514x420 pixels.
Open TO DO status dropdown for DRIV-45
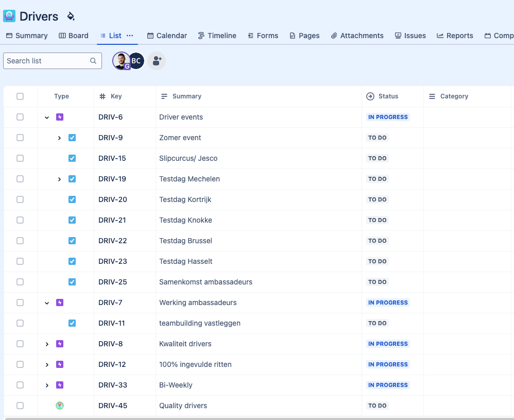coord(378,406)
